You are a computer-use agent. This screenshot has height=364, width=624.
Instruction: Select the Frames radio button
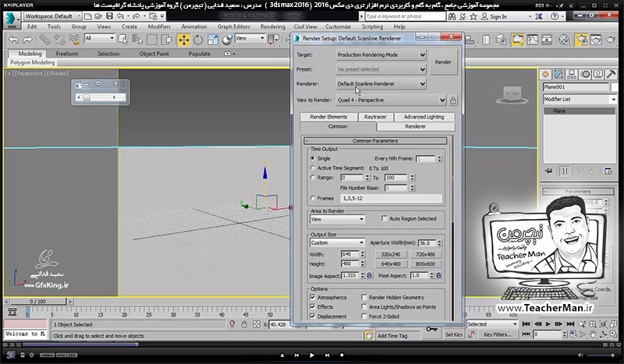click(313, 198)
